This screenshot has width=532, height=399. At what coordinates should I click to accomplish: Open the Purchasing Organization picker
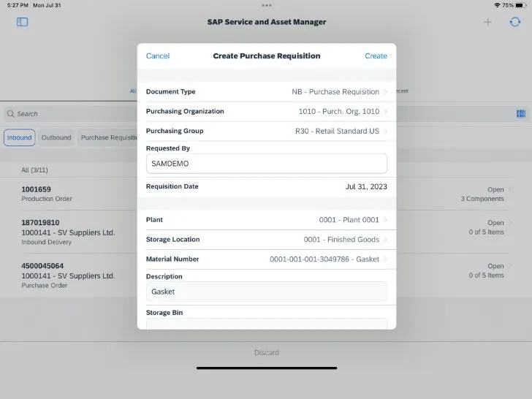pyautogui.click(x=267, y=111)
